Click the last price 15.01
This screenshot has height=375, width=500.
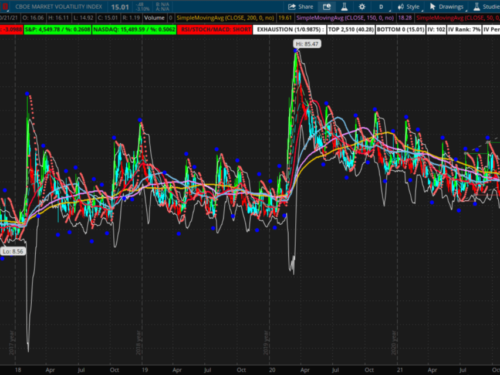120,7
